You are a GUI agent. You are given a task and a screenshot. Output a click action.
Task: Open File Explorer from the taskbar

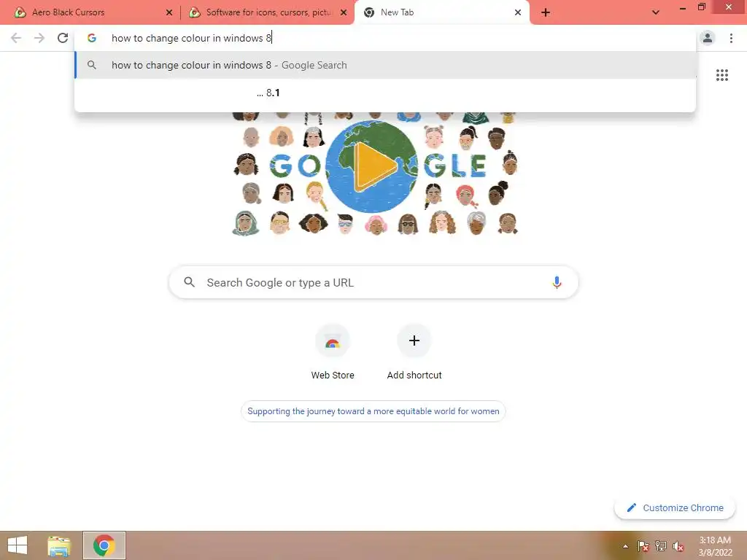pyautogui.click(x=59, y=545)
